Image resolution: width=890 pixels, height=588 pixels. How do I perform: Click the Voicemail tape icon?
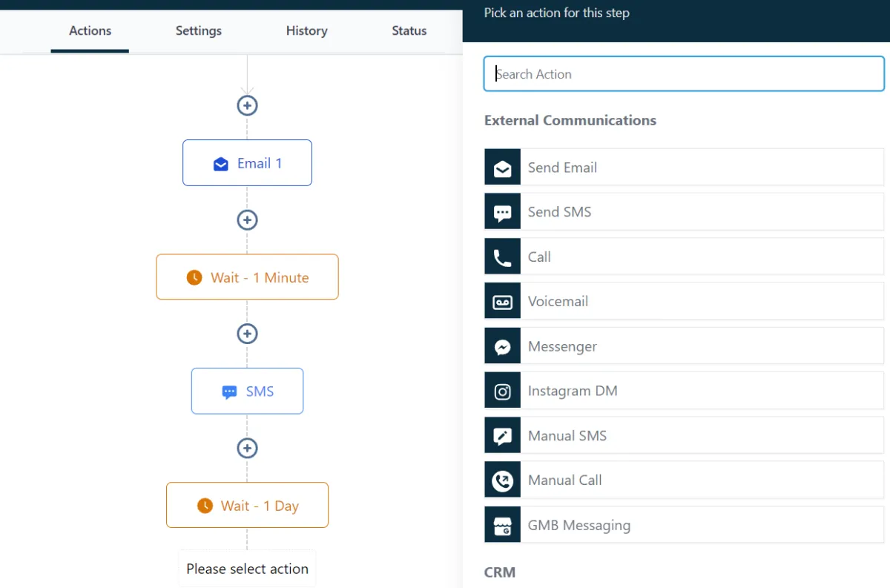pos(502,302)
